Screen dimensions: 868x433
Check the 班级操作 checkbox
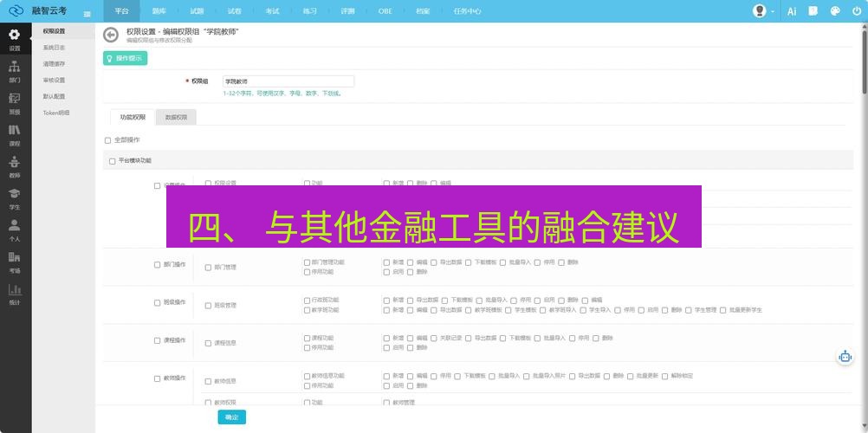point(157,303)
